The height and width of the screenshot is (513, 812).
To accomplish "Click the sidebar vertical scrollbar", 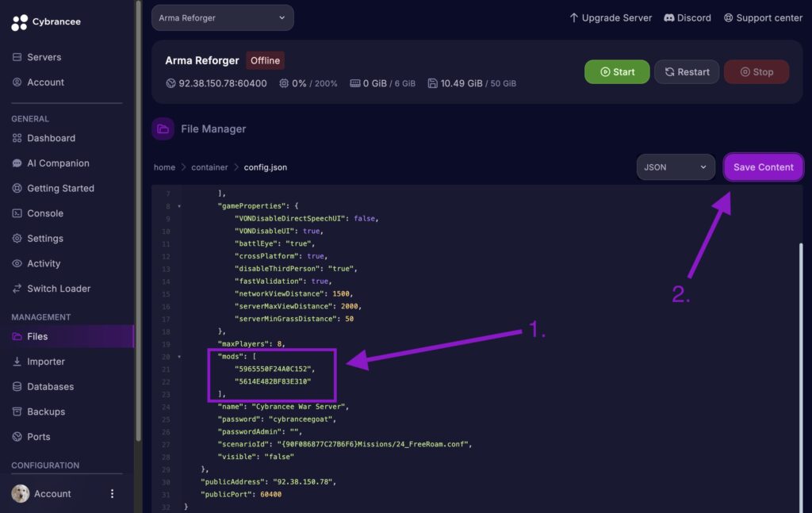I will [x=138, y=220].
